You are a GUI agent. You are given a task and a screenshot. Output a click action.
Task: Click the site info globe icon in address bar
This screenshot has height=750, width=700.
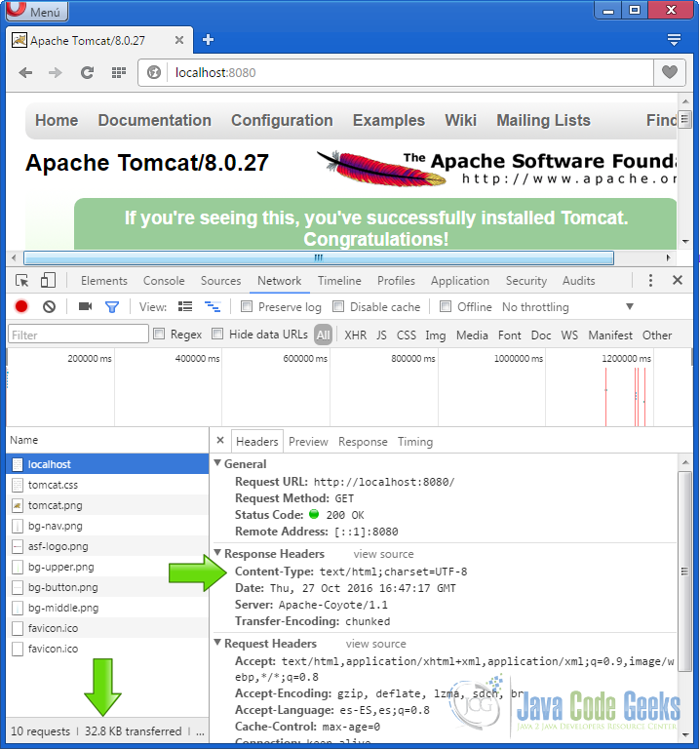point(153,73)
